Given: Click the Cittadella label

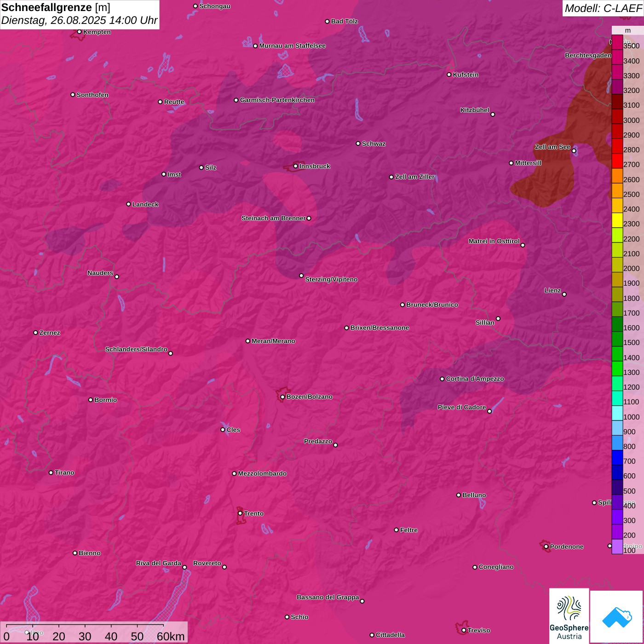Looking at the screenshot, I should (x=390, y=635).
